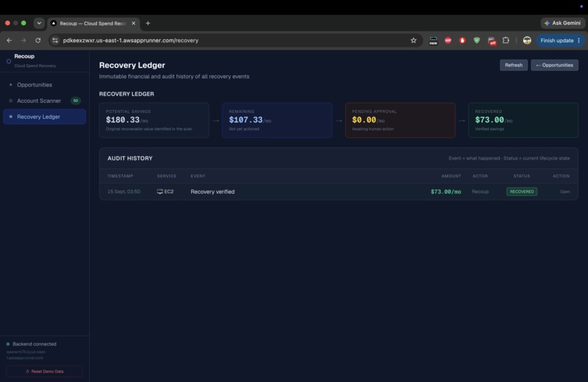Open Opportunities in the sidebar
Viewport: 588px width, 382px height.
[x=45, y=85]
